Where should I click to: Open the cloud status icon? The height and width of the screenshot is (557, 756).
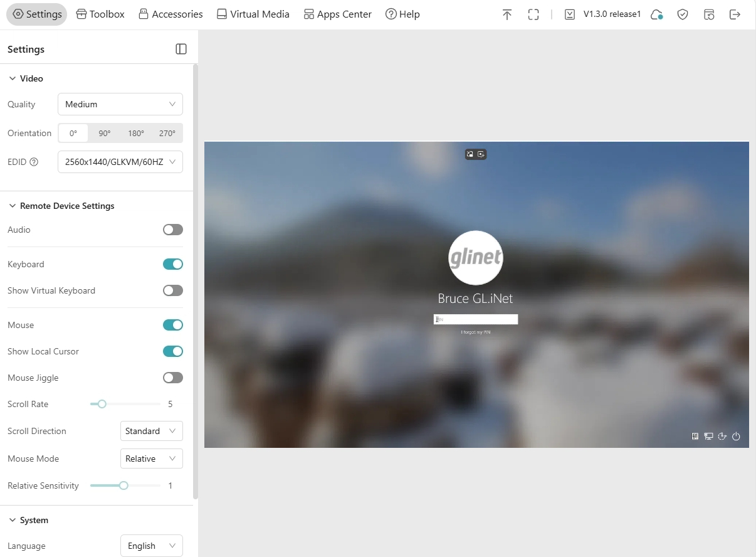coord(657,14)
